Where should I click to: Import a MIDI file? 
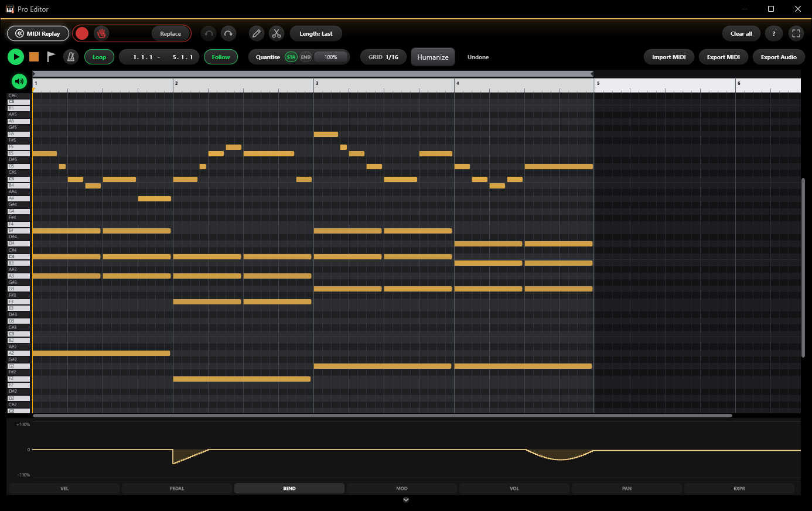669,57
